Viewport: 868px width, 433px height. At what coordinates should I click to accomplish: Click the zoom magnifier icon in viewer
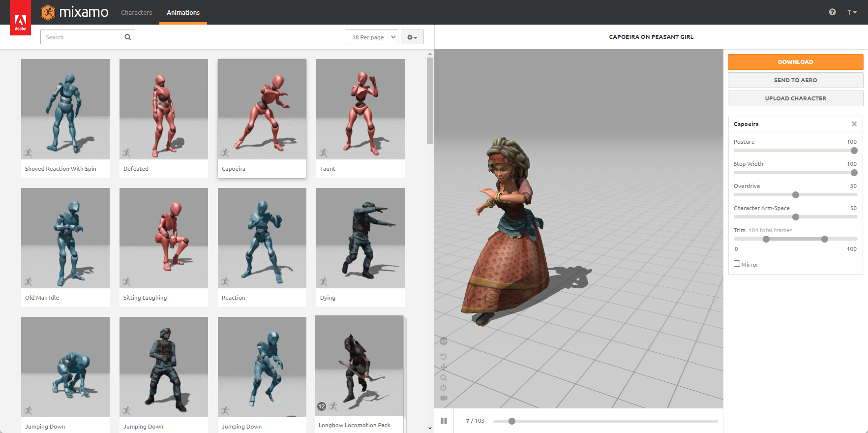(x=444, y=377)
